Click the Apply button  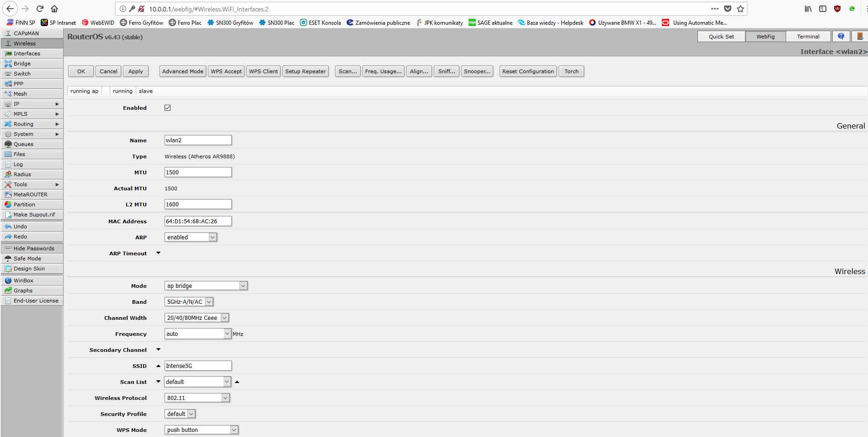click(x=136, y=71)
